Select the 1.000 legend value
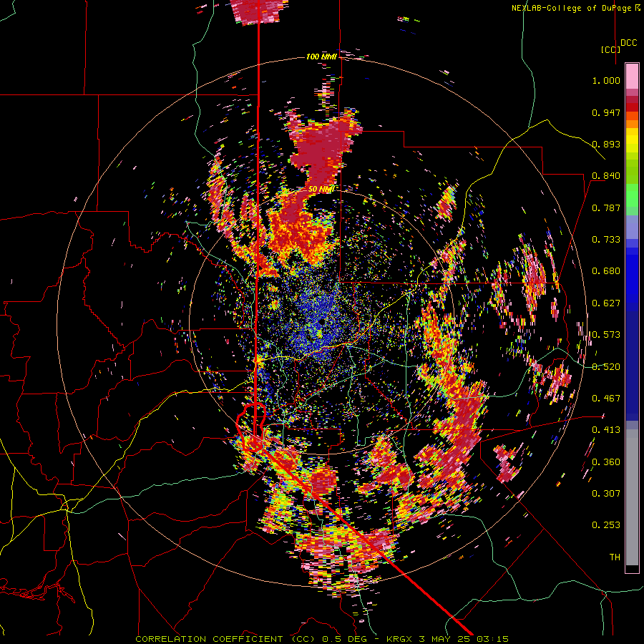The image size is (644, 644). point(606,80)
